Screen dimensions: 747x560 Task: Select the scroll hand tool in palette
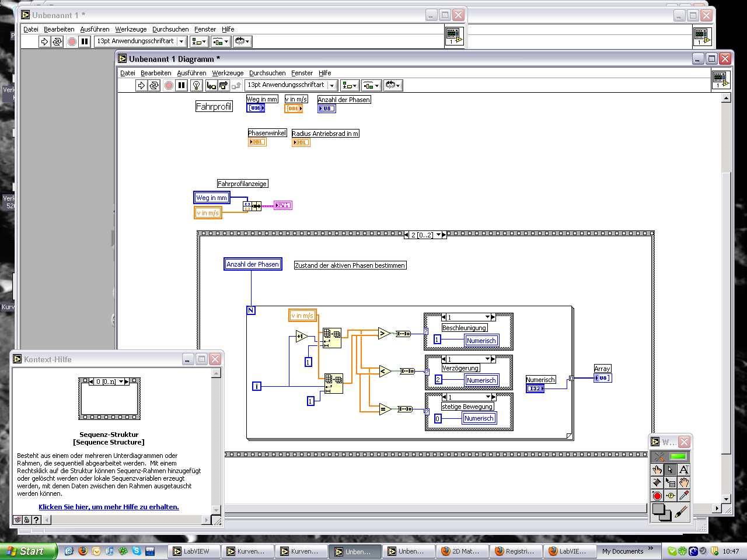pos(683,482)
